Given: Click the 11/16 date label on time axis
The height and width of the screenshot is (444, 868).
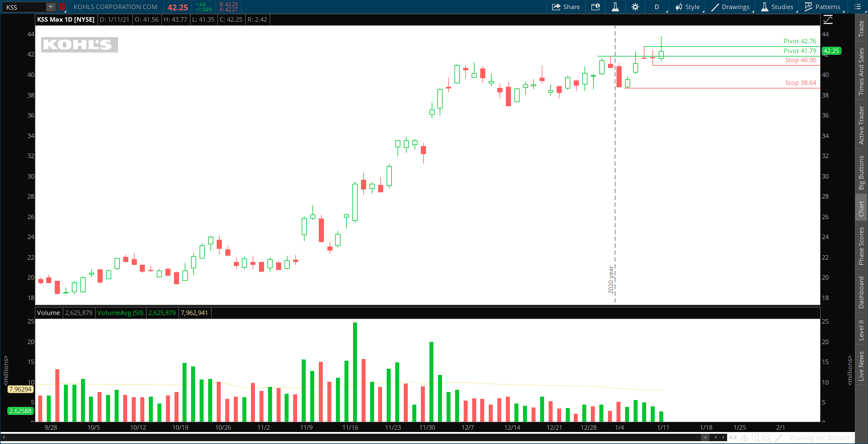Looking at the screenshot, I should click(x=350, y=427).
